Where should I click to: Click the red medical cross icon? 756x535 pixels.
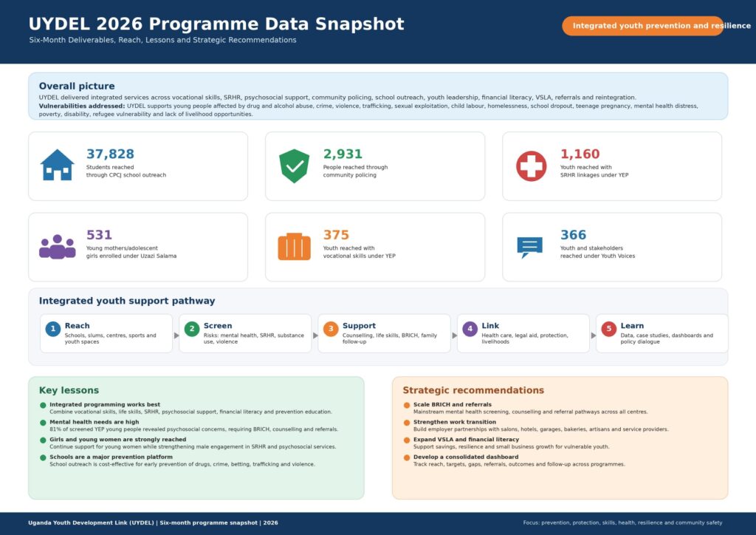[x=532, y=166]
